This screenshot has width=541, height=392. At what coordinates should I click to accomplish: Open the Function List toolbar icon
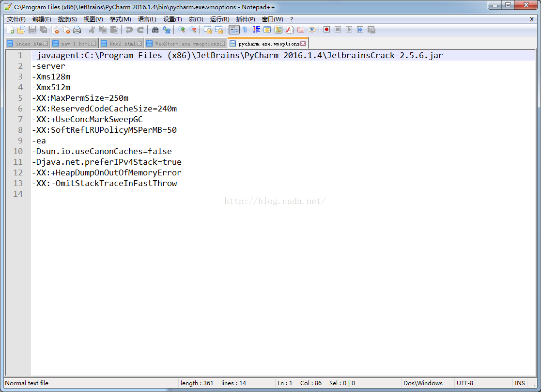click(x=290, y=30)
